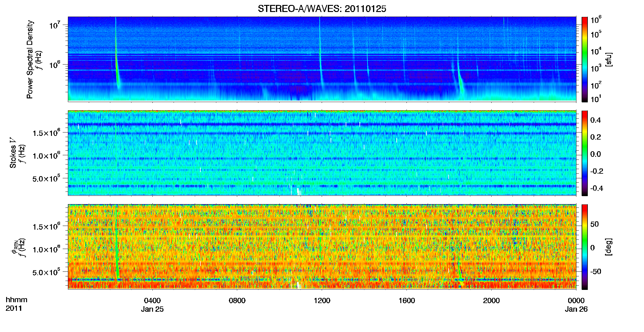The width and height of the screenshot is (644, 332).
Task: Click the 0400 time axis label
Action: (x=152, y=301)
